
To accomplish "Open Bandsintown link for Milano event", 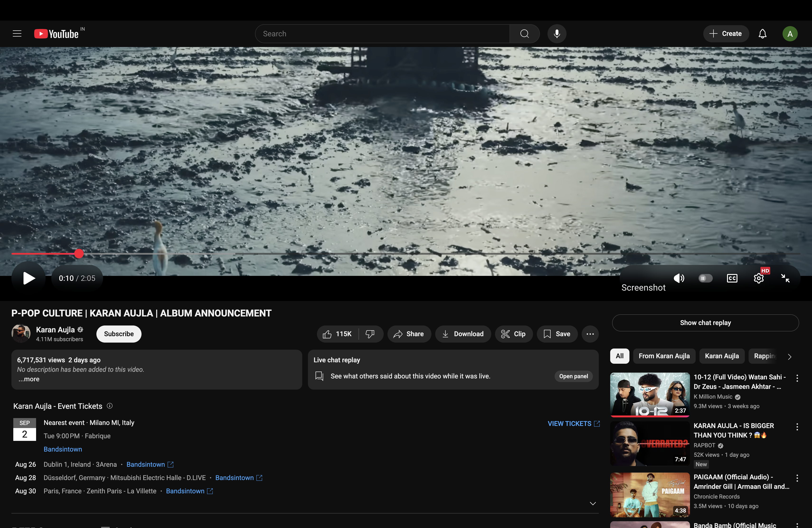I will click(x=63, y=449).
